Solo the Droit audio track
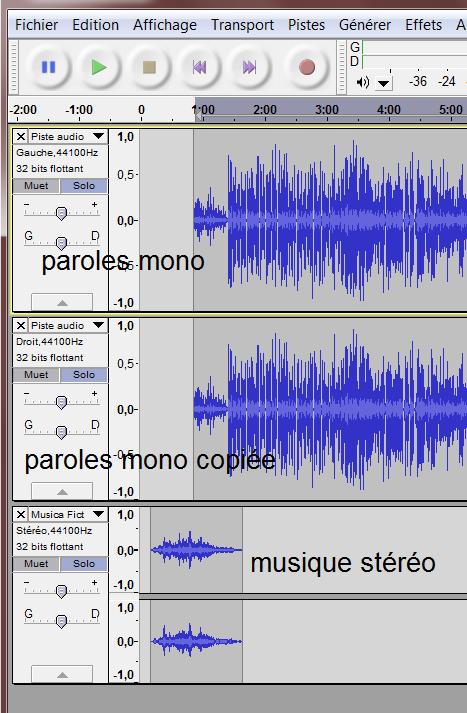467x713 pixels. (84, 375)
